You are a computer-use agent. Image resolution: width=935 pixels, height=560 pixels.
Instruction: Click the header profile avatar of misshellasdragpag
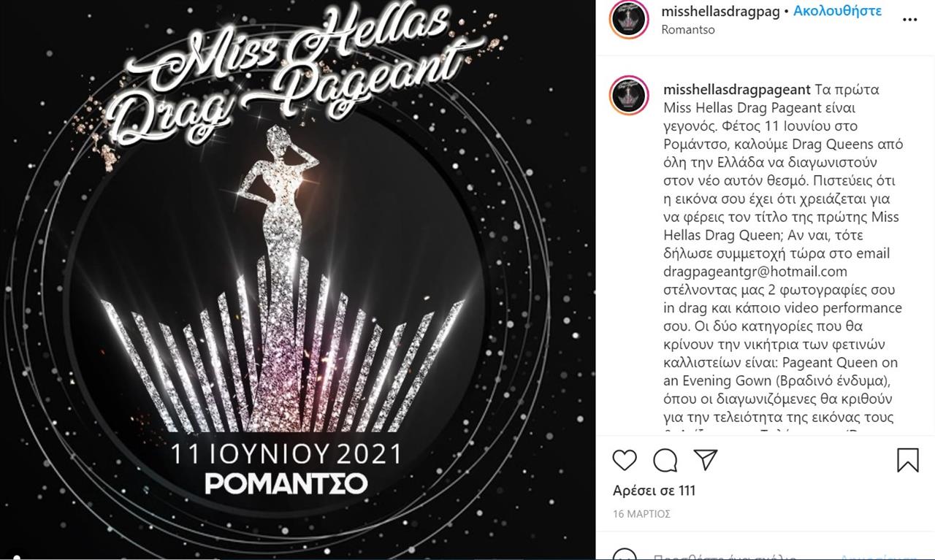pos(628,20)
